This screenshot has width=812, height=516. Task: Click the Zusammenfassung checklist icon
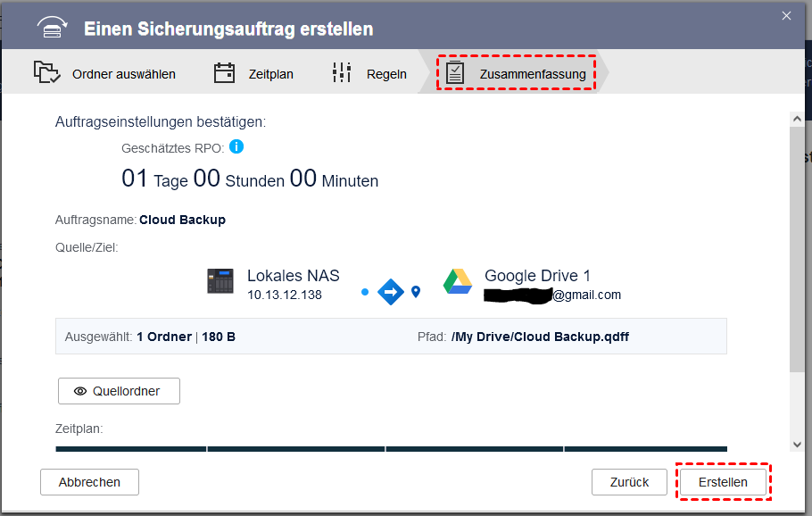[455, 73]
